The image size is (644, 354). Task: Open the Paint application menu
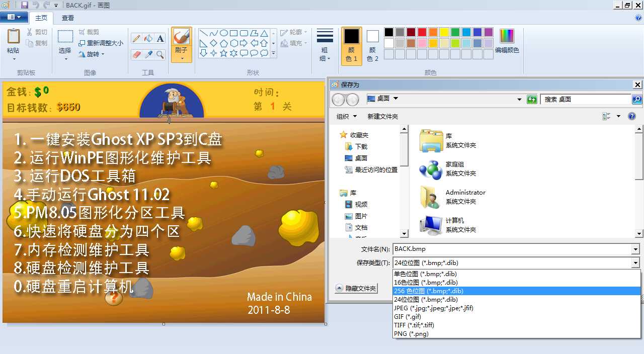15,17
